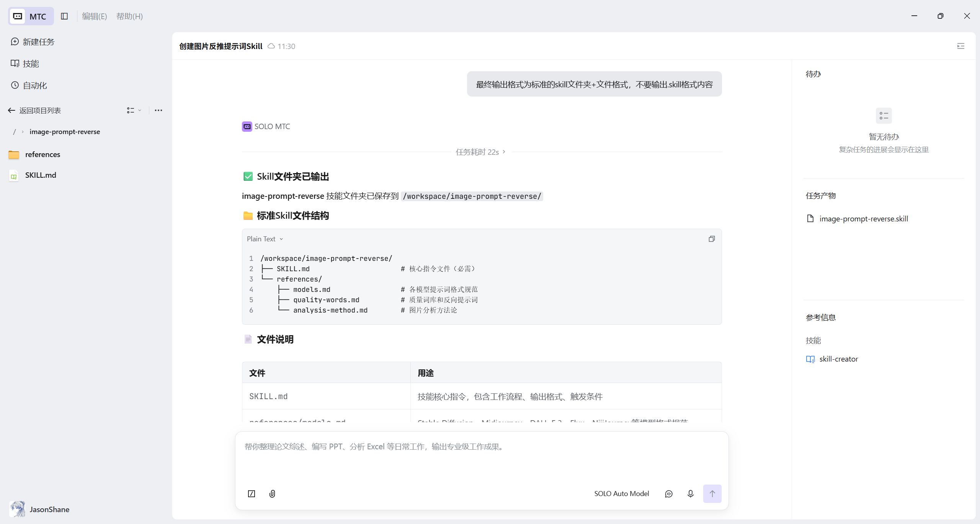The height and width of the screenshot is (524, 980).
Task: Click the 参考信息 section heading
Action: point(821,318)
